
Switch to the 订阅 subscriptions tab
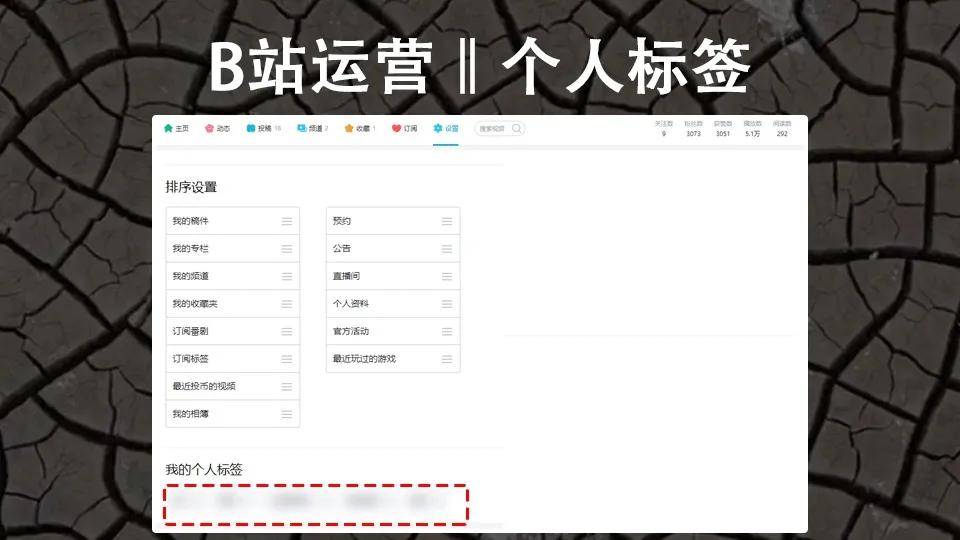coord(405,129)
